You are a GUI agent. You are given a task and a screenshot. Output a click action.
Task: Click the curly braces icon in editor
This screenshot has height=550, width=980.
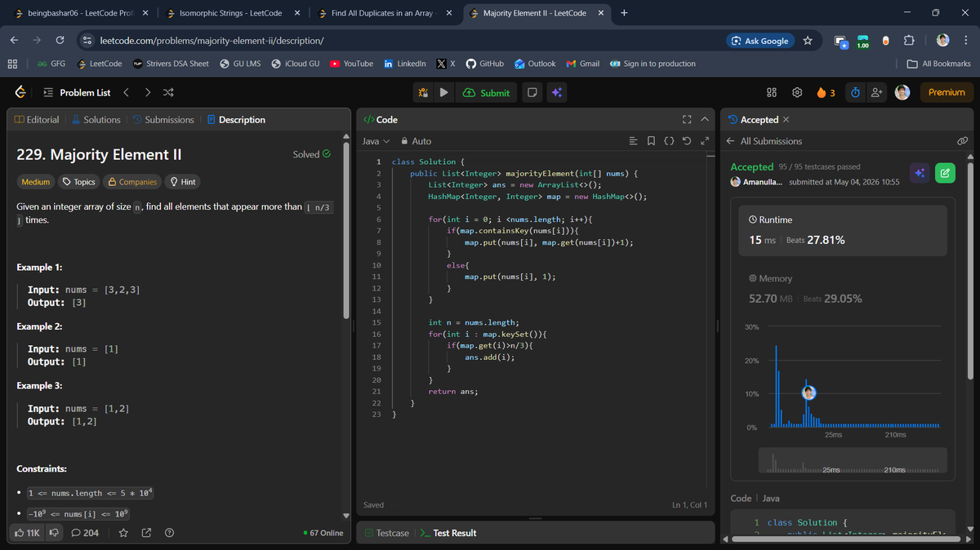coord(669,141)
